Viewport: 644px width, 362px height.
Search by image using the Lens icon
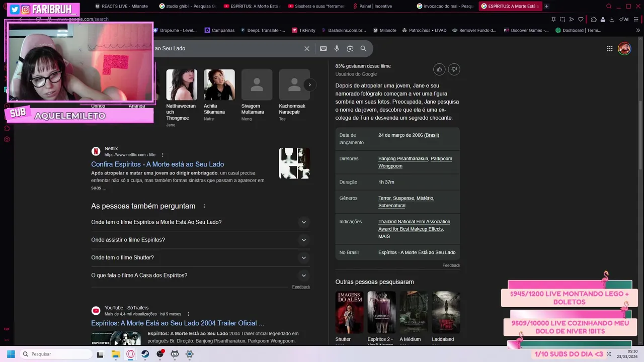click(350, 49)
